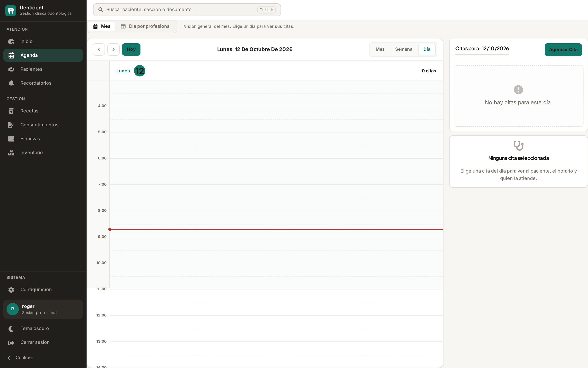Click the 'Lunes' day label in column header
588x368 pixels.
click(x=123, y=71)
